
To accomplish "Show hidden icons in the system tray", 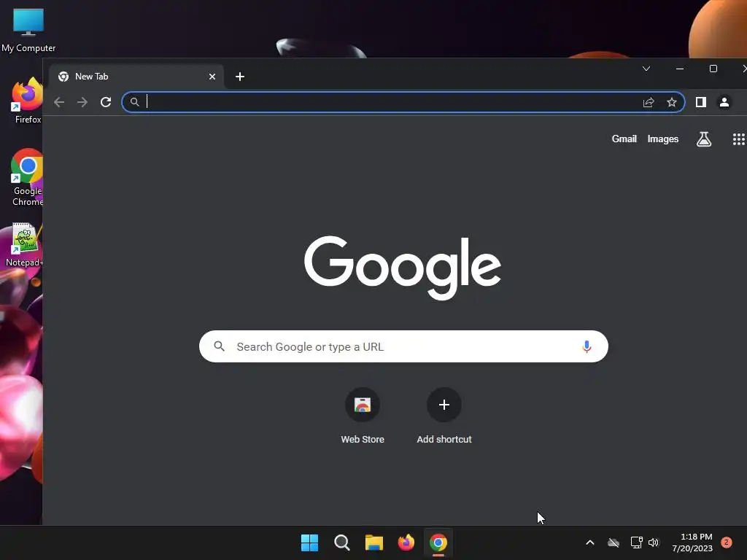I will coord(589,542).
